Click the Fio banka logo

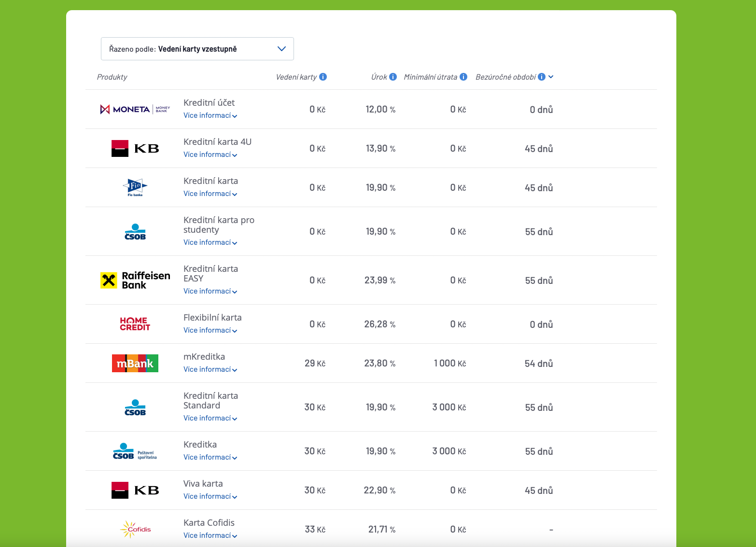(135, 187)
